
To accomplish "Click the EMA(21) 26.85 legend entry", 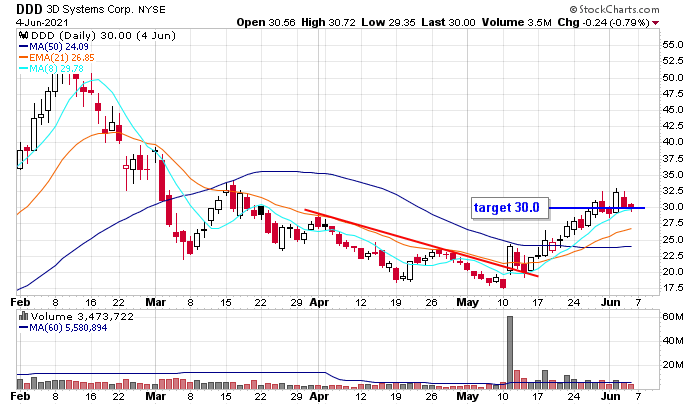I will 57,58.
